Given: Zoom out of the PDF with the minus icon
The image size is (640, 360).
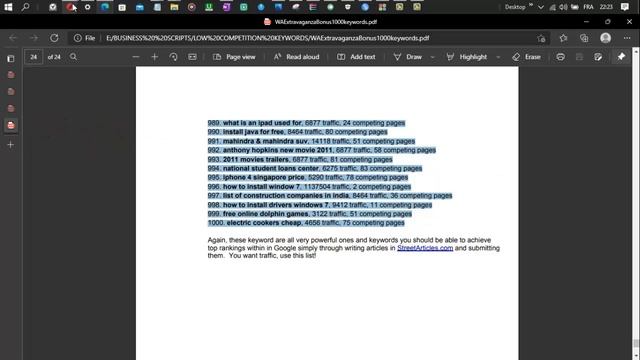Looking at the screenshot, I should pos(136,57).
